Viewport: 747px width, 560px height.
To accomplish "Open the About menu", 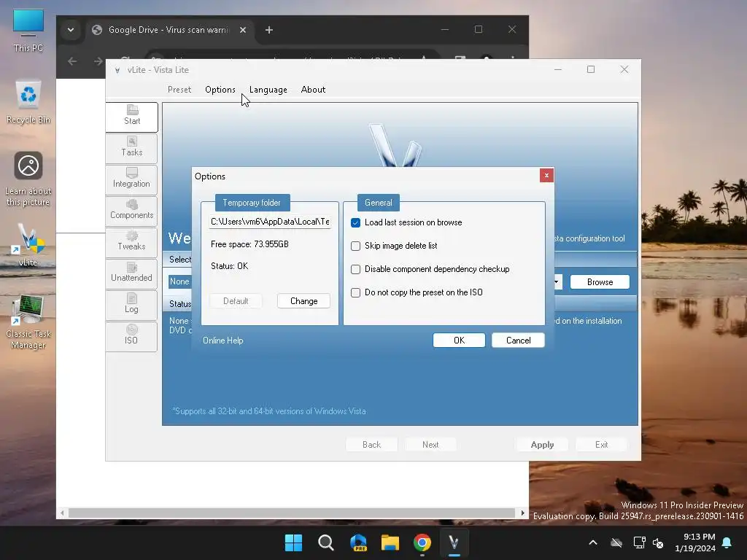I will click(313, 90).
